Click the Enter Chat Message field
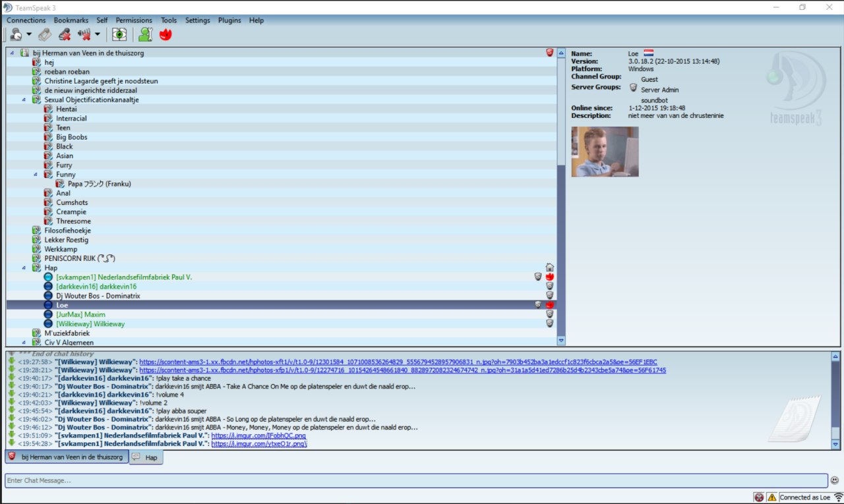 point(415,481)
